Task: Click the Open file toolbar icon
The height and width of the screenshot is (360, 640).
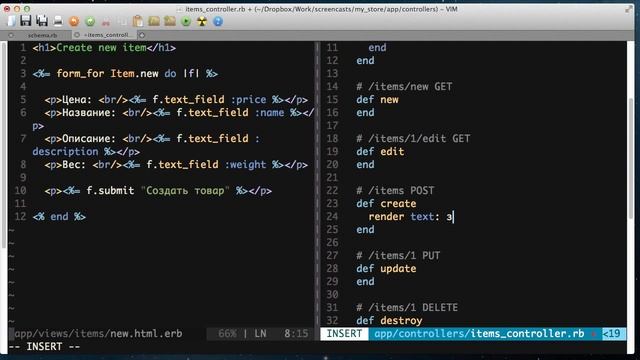Action: (11, 21)
